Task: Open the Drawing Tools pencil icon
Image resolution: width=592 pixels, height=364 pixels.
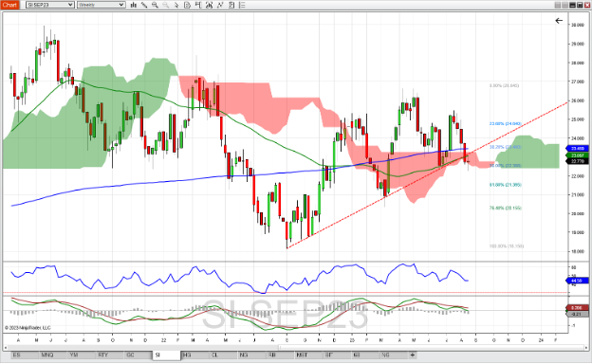Action: (144, 5)
